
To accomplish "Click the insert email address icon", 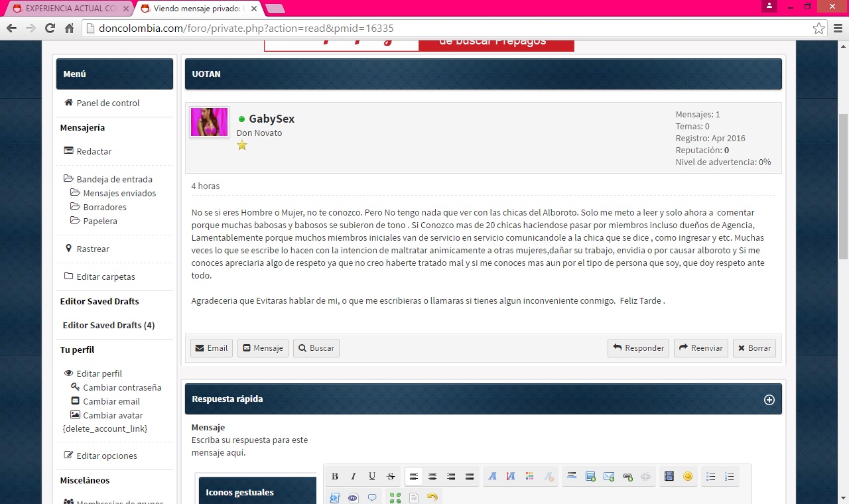I will 609,476.
